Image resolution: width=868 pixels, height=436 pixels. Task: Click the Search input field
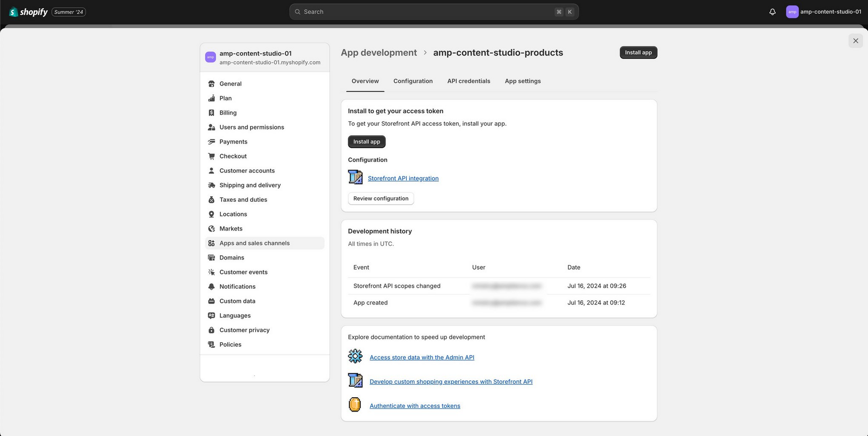434,12
